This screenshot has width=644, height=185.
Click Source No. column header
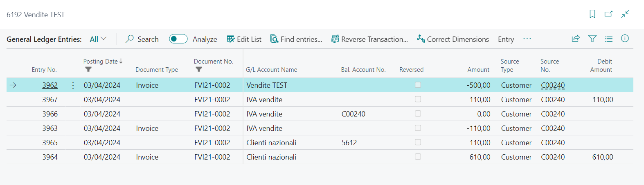[549, 66]
